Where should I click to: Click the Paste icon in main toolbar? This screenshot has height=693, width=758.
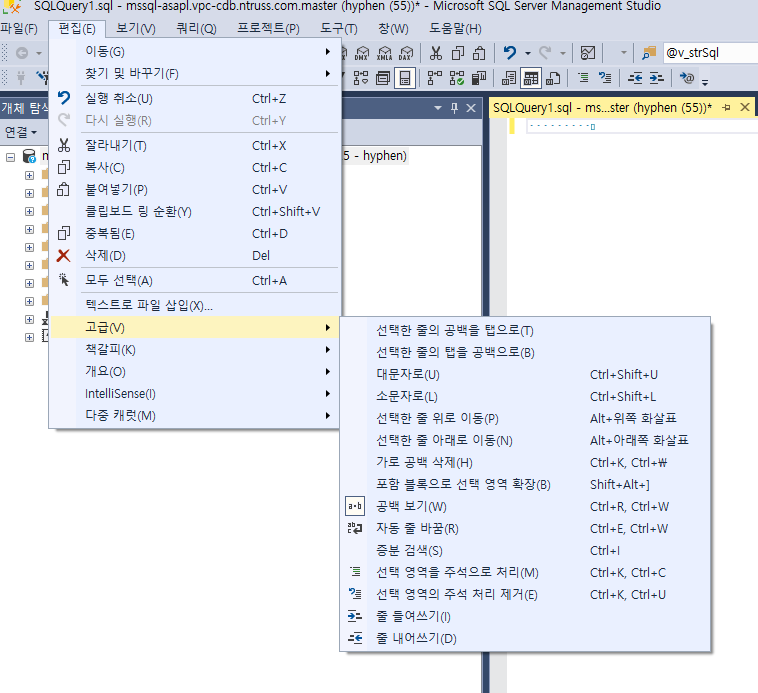479,53
